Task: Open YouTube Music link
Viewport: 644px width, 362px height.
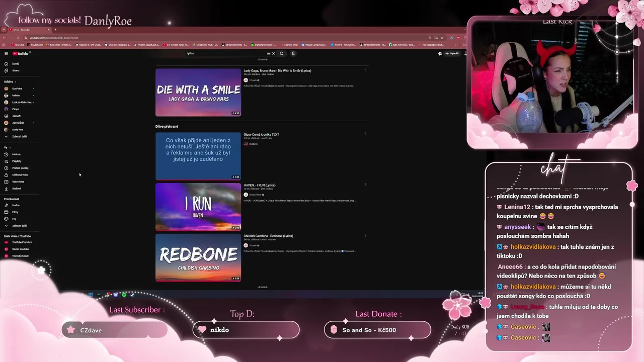Action: [x=20, y=256]
